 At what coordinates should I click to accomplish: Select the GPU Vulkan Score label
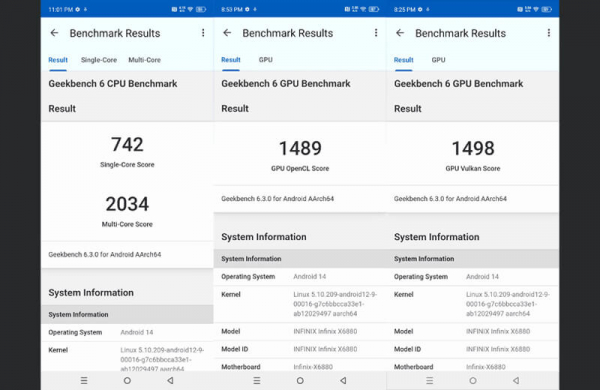pyautogui.click(x=473, y=168)
